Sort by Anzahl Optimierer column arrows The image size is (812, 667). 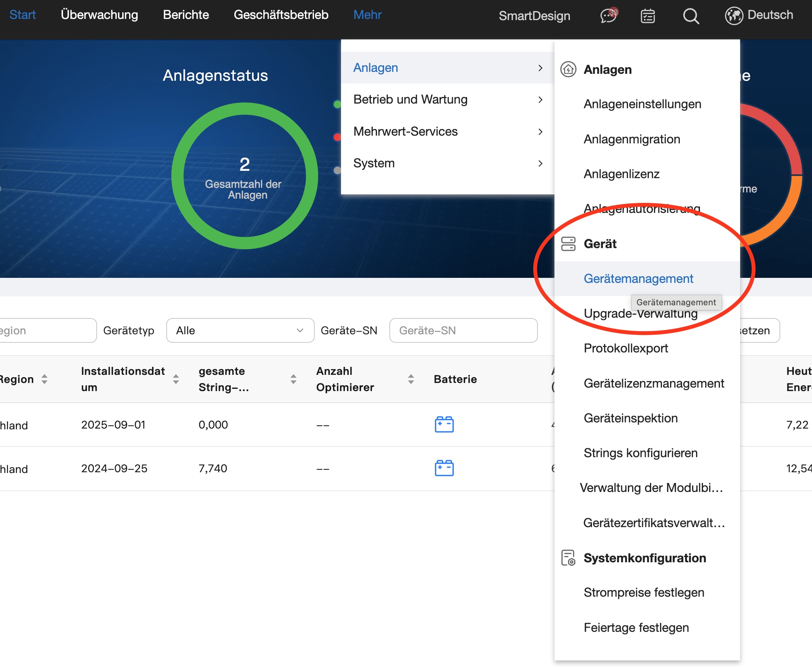411,379
